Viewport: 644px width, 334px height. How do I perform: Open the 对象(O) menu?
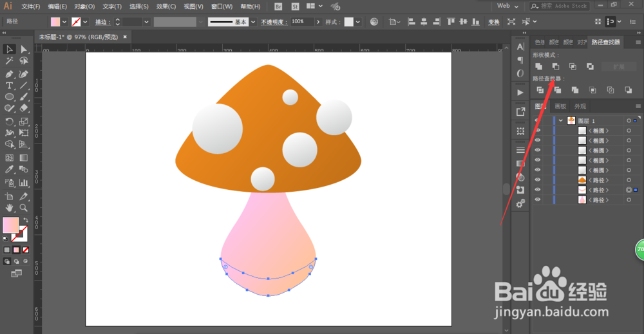[x=84, y=6]
